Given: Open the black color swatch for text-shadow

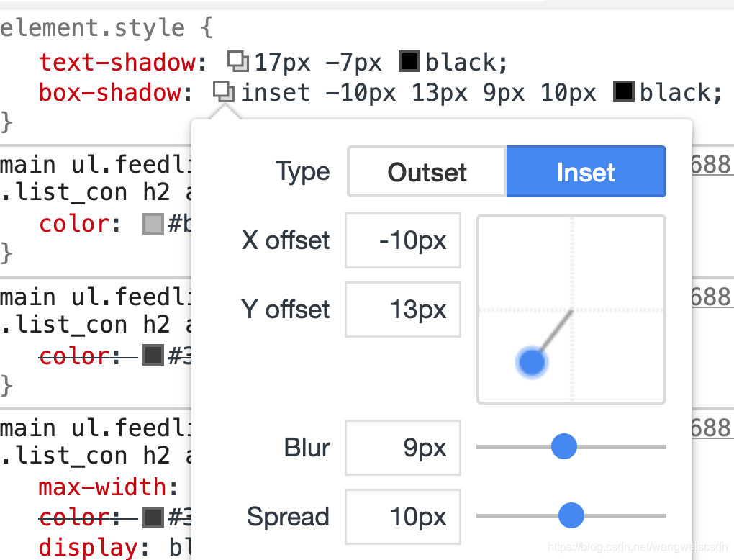Looking at the screenshot, I should 409,62.
